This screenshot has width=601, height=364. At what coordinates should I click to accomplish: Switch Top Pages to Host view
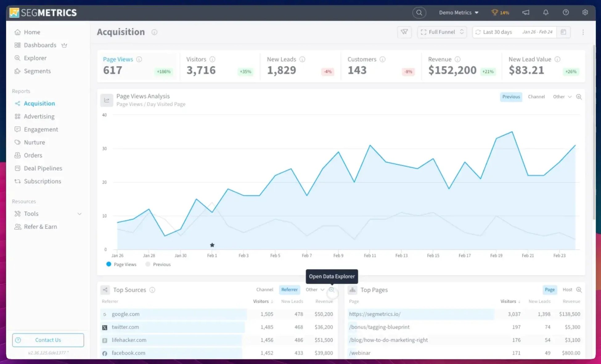click(567, 290)
